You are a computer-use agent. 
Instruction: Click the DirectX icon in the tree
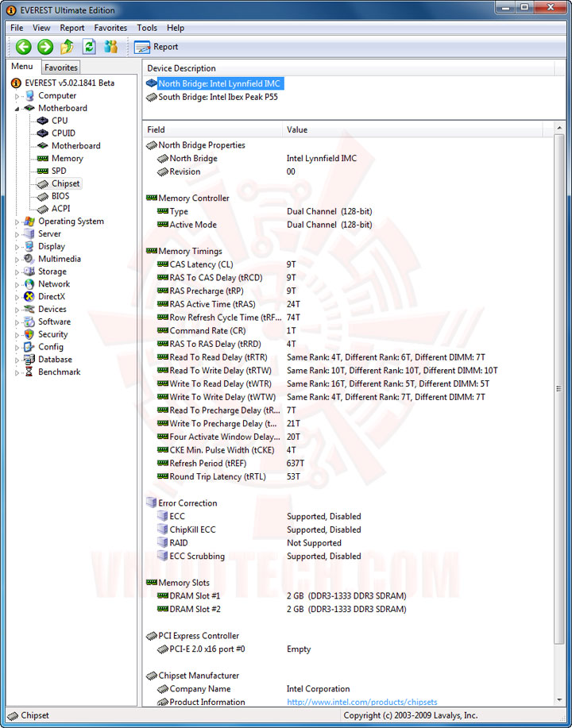tap(29, 297)
